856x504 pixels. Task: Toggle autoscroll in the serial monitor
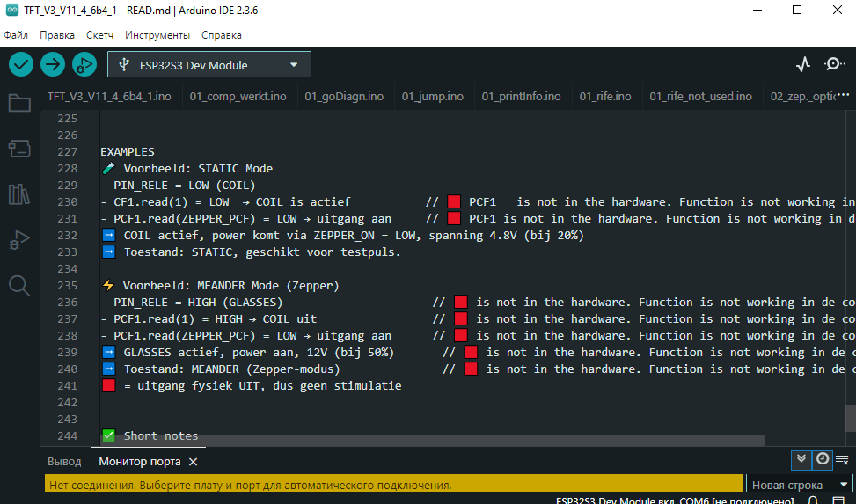tap(801, 459)
